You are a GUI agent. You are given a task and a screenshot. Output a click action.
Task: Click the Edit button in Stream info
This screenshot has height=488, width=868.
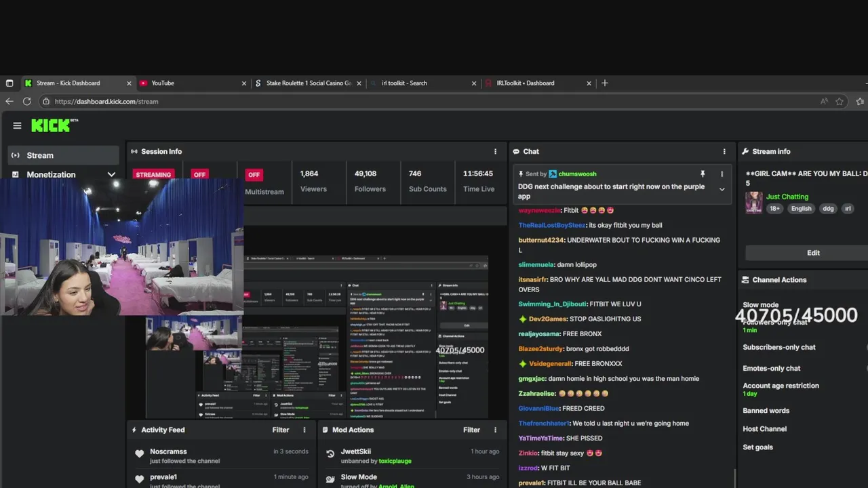point(813,253)
